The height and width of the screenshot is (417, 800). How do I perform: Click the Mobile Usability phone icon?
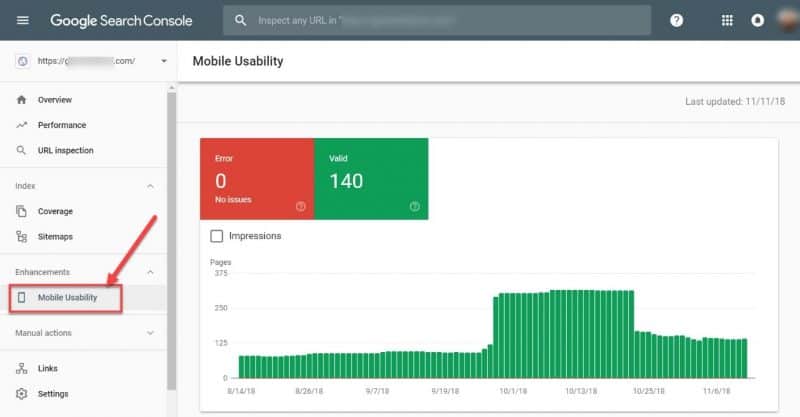[21, 297]
